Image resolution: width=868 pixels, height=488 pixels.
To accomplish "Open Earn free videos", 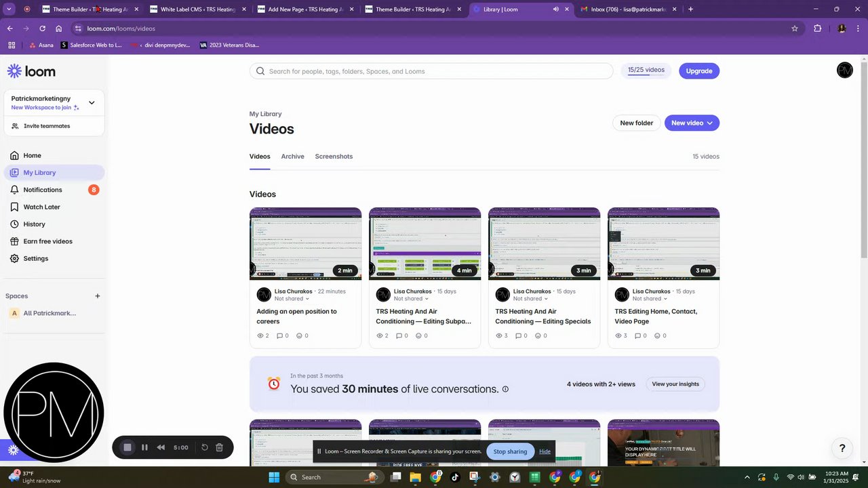I will pos(54,241).
